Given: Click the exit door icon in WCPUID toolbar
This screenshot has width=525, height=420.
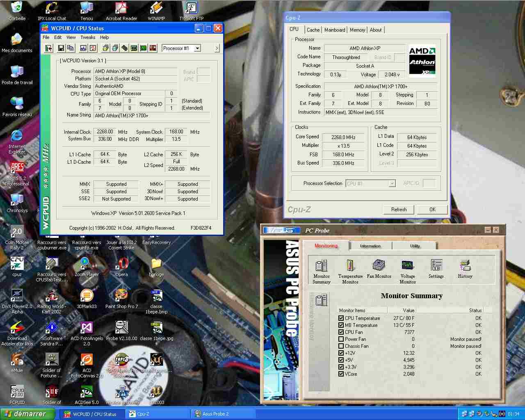Looking at the screenshot, I should 48,48.
